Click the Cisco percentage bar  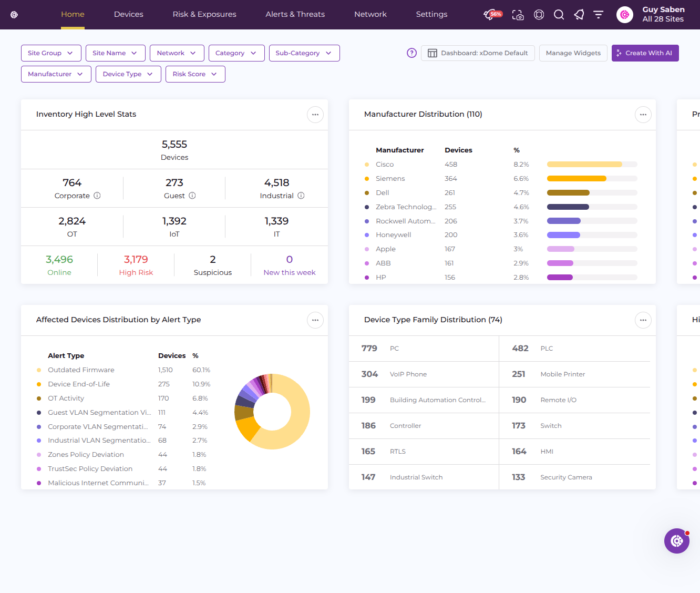(x=592, y=165)
